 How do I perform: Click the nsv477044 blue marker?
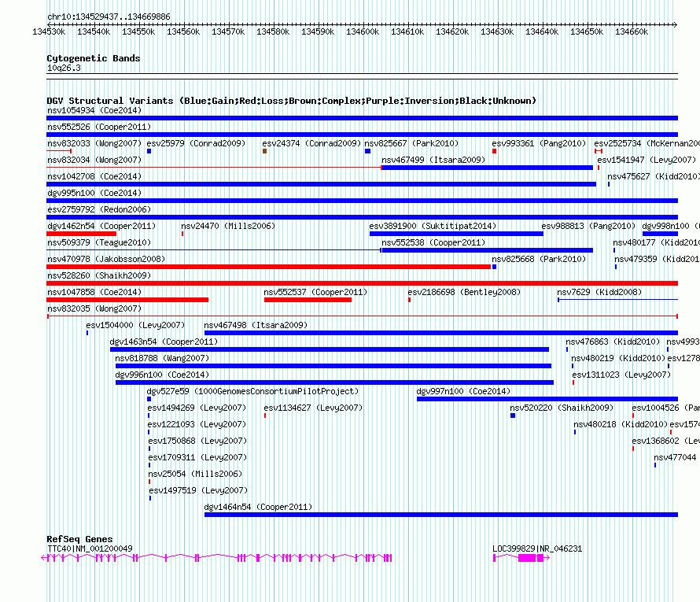(655, 465)
